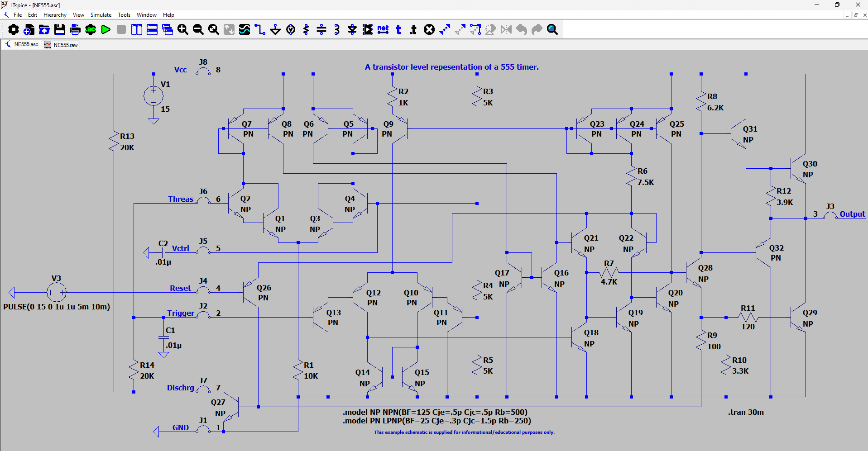Click the Dischrg net label
Screen dimensions: 868x451
(180, 388)
